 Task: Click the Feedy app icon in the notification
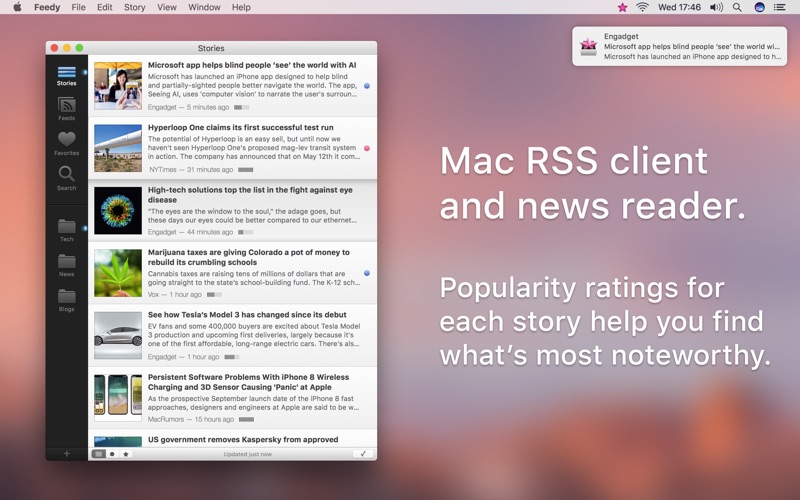point(589,47)
